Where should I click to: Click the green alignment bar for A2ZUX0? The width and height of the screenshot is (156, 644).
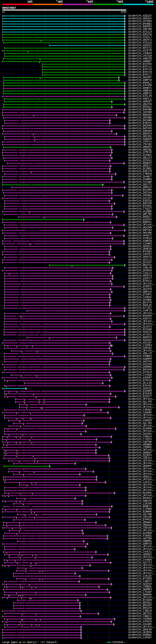pyautogui.click(x=43, y=220)
